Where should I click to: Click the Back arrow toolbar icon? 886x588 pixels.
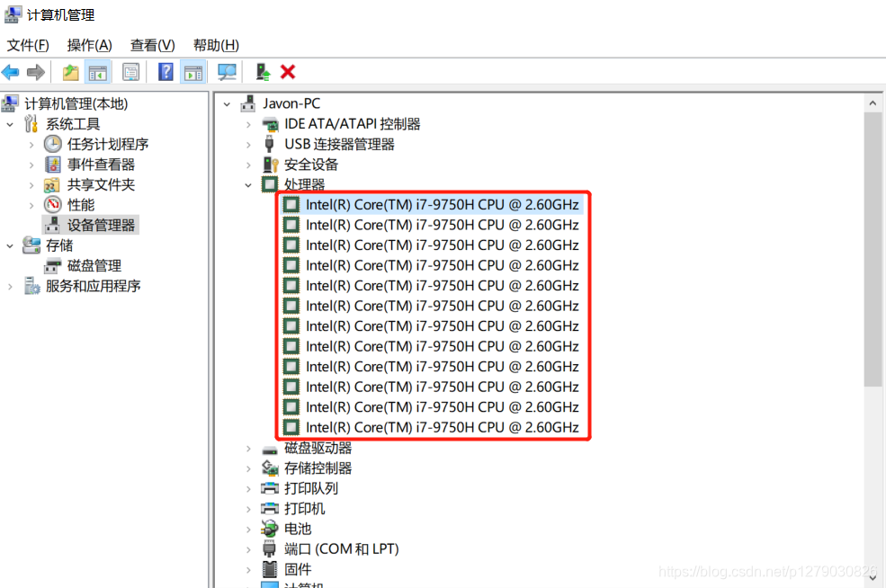tap(10, 72)
